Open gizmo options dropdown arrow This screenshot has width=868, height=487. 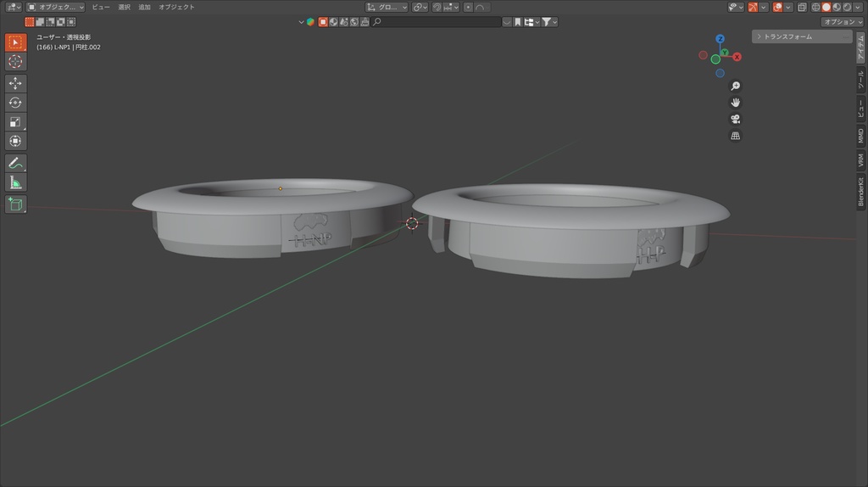764,7
